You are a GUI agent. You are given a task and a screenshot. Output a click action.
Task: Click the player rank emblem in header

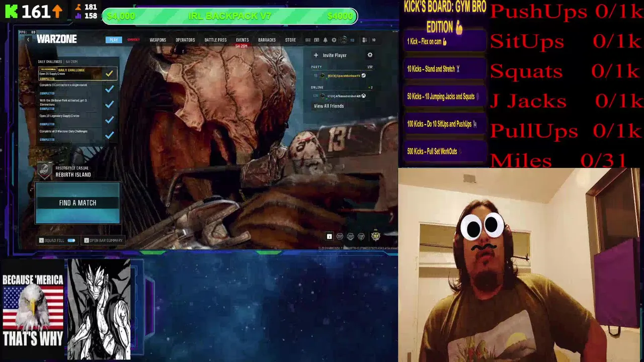[x=343, y=40]
